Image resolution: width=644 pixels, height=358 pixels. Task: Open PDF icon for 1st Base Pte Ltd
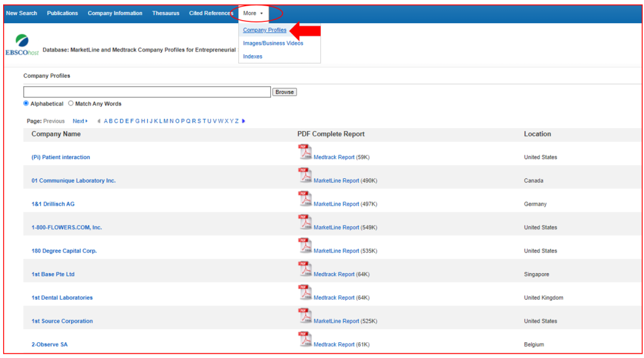click(x=305, y=269)
